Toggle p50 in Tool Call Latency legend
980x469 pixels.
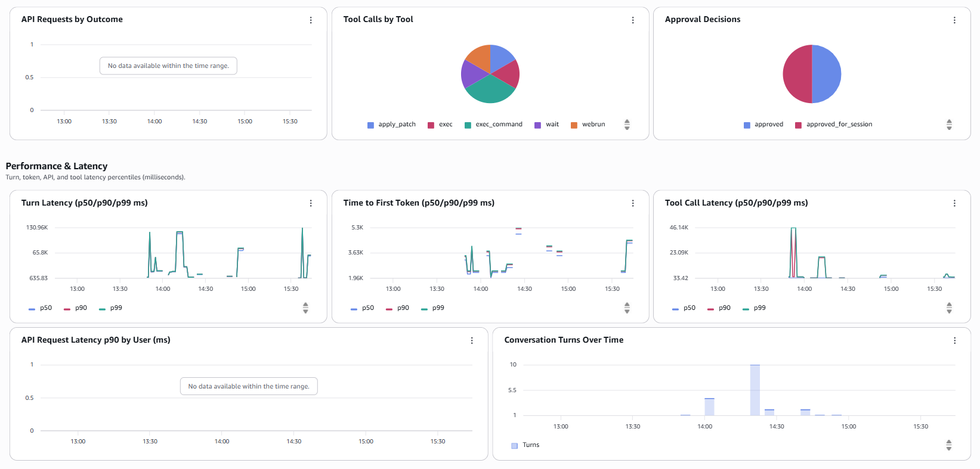tap(684, 308)
